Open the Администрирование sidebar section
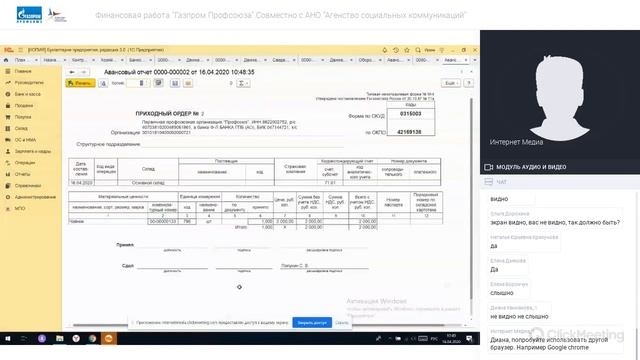640x360 pixels. 35,197
